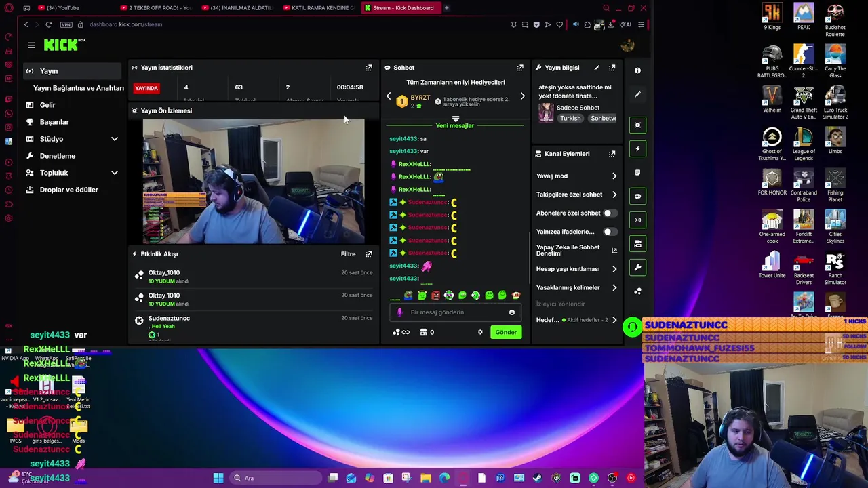868x488 pixels.
Task: Open Yapay Zeka ile Sohbet Denetimi link
Action: [576, 250]
